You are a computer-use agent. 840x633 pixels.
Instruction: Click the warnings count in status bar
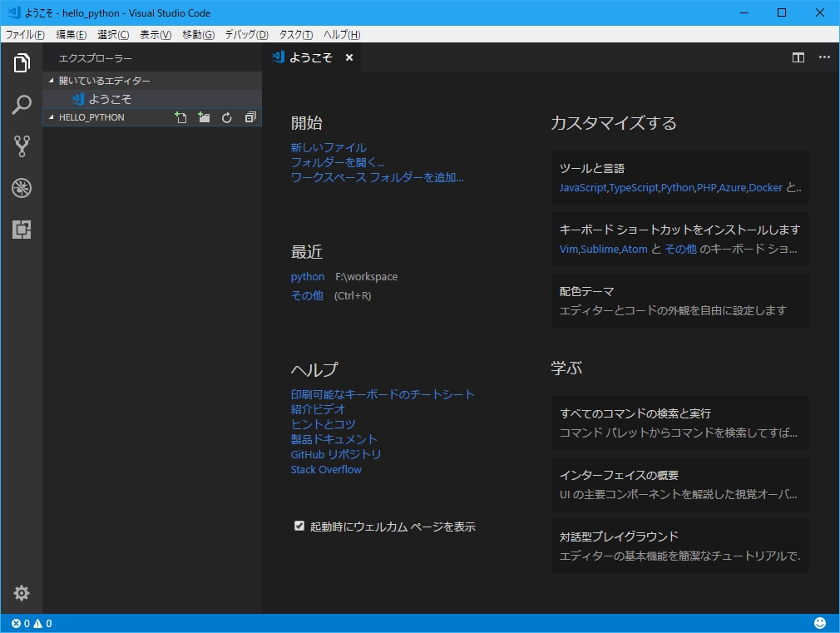pyautogui.click(x=43, y=623)
